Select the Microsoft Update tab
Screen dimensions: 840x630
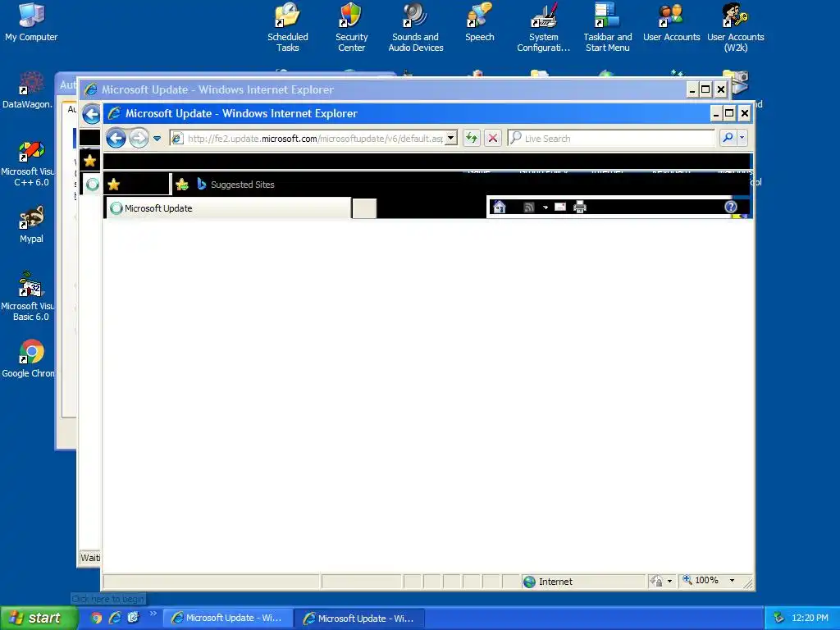click(228, 208)
